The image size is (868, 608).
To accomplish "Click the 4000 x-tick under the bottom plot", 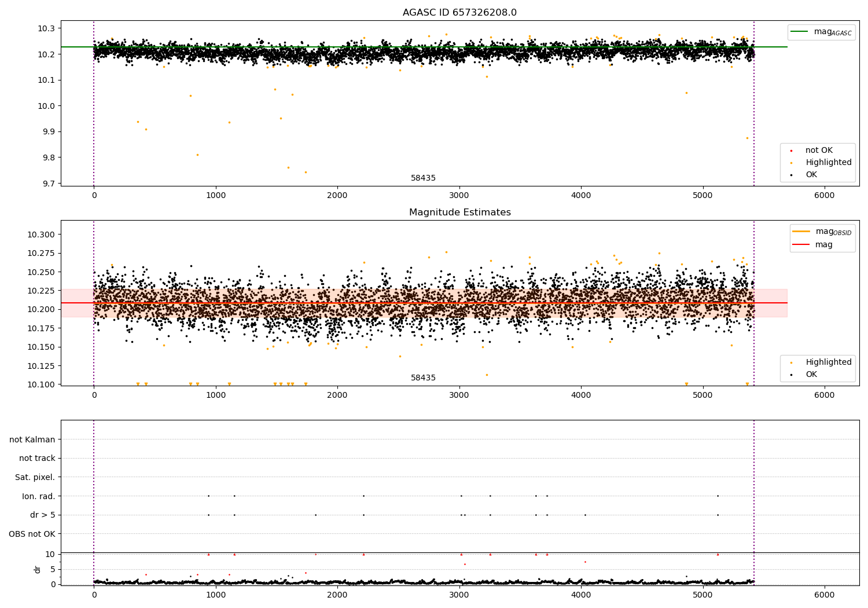I will pos(581,594).
